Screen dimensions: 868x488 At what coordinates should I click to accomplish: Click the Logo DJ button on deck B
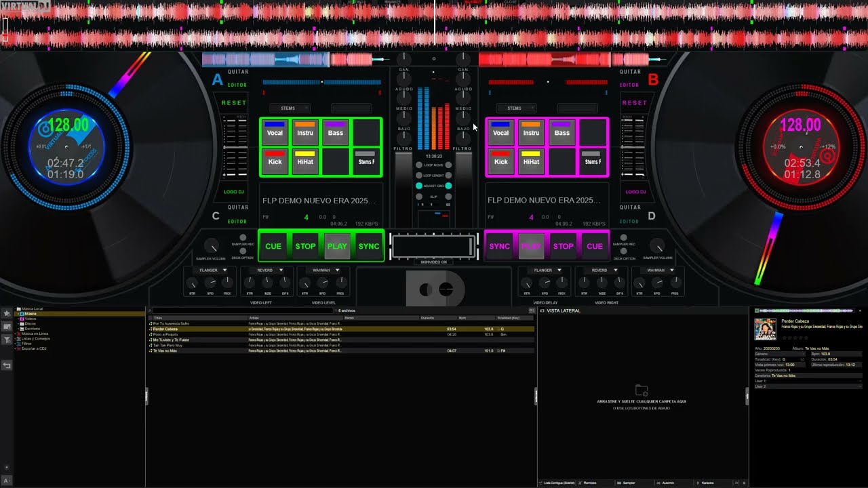point(635,192)
